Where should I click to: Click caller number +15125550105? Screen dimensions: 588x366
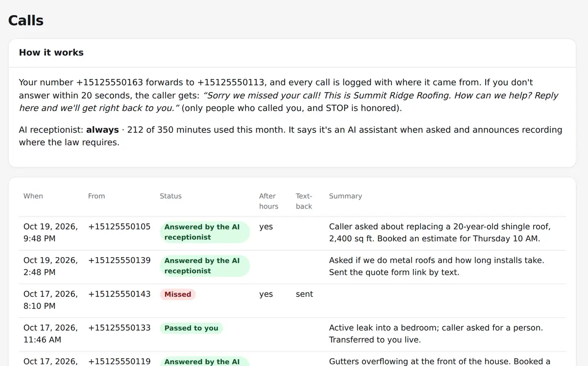click(x=120, y=227)
